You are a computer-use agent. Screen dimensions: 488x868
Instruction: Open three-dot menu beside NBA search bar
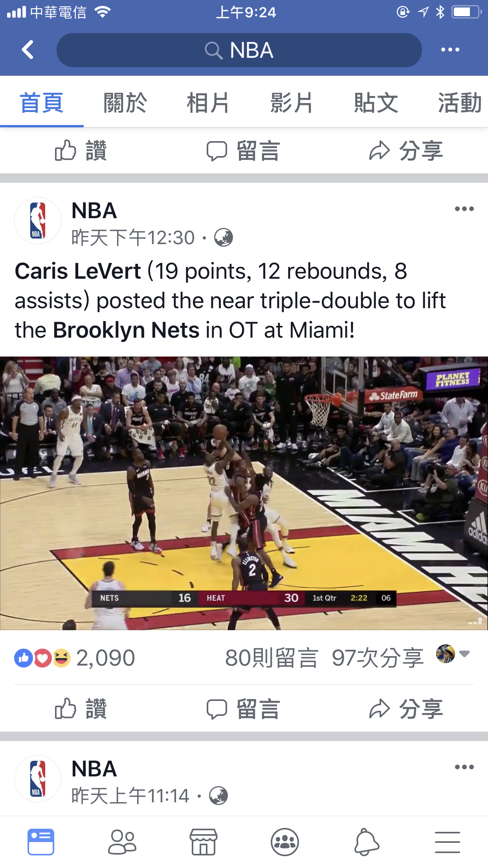click(450, 50)
